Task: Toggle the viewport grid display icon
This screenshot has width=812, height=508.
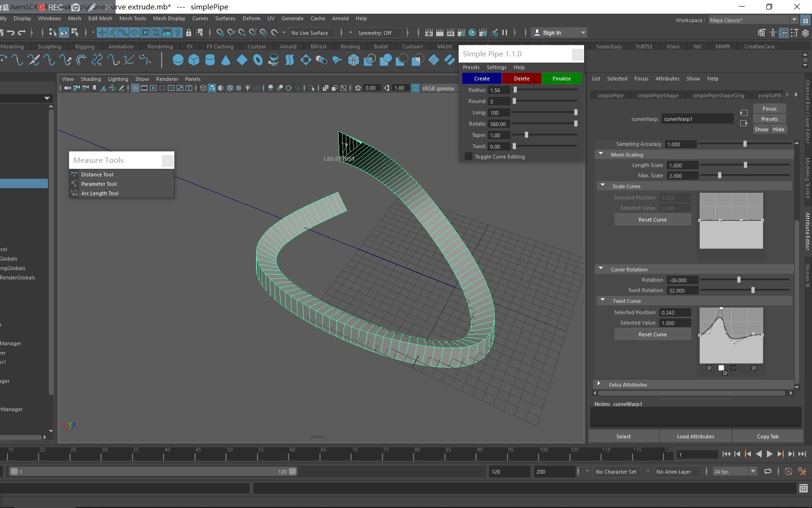Action: 135,88
